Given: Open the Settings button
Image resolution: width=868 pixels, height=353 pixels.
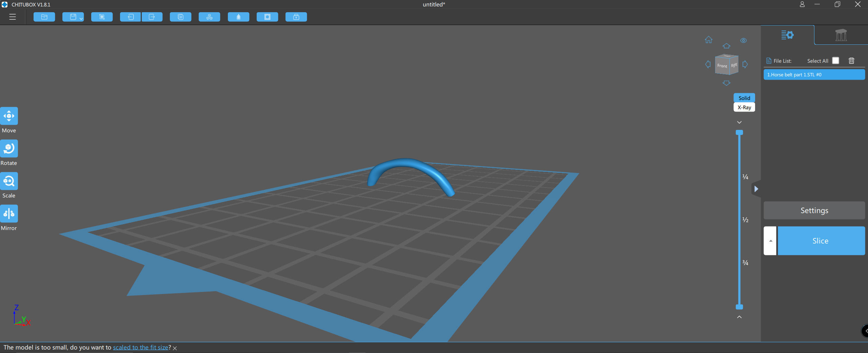Looking at the screenshot, I should 814,210.
